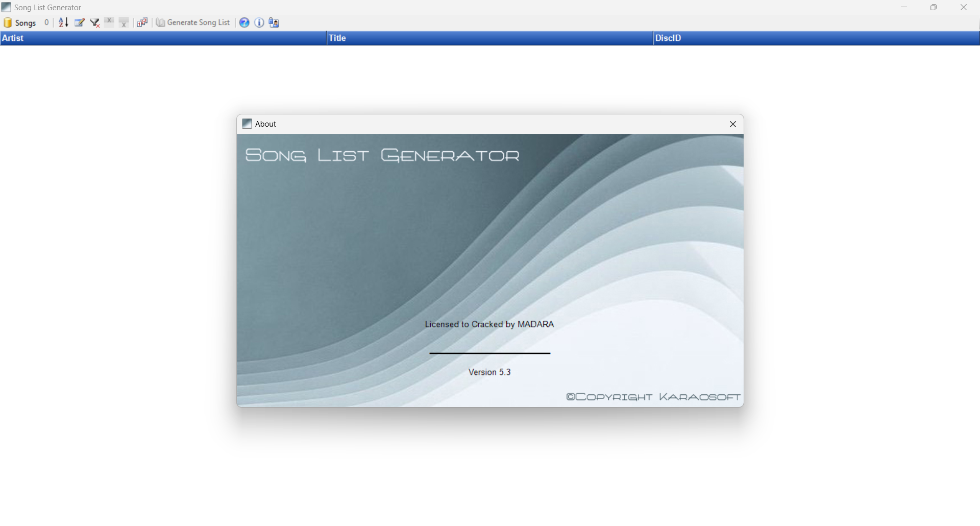This screenshot has height=526, width=980.
Task: Click the Song List Generator title in About
Action: coord(382,155)
